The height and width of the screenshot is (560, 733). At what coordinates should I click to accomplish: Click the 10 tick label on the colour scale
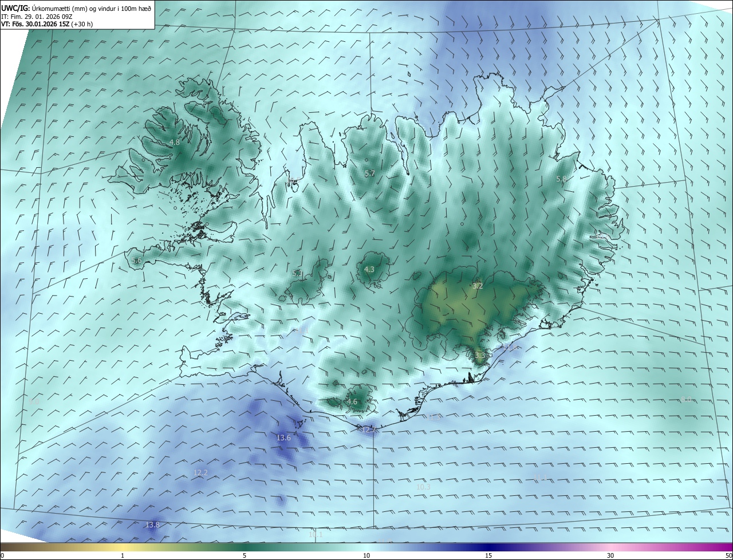click(366, 555)
